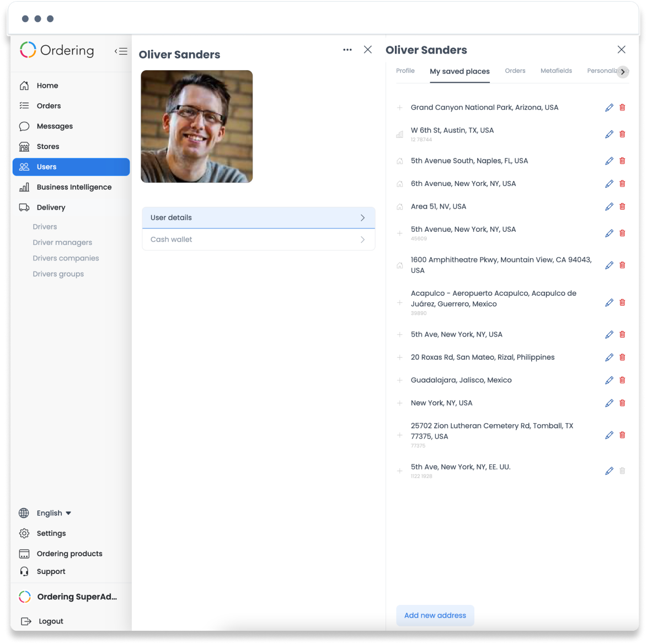Close the right Oliver Sanders panel
647x644 pixels.
click(622, 50)
